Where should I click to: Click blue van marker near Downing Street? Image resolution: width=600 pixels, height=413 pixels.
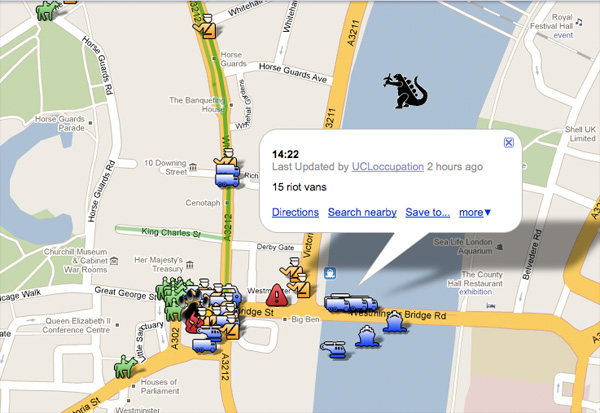(x=227, y=176)
